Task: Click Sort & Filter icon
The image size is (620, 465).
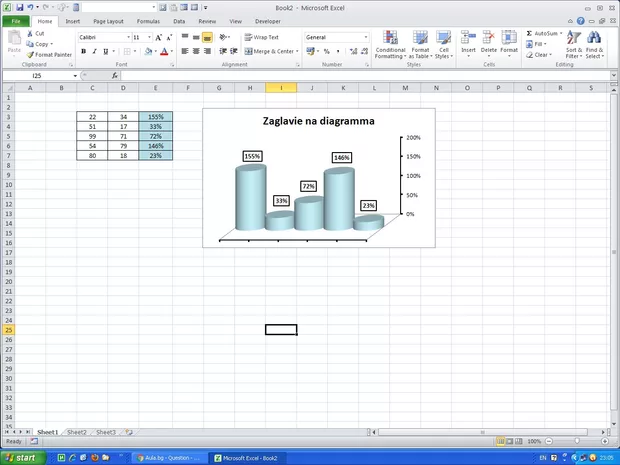Action: pyautogui.click(x=573, y=45)
